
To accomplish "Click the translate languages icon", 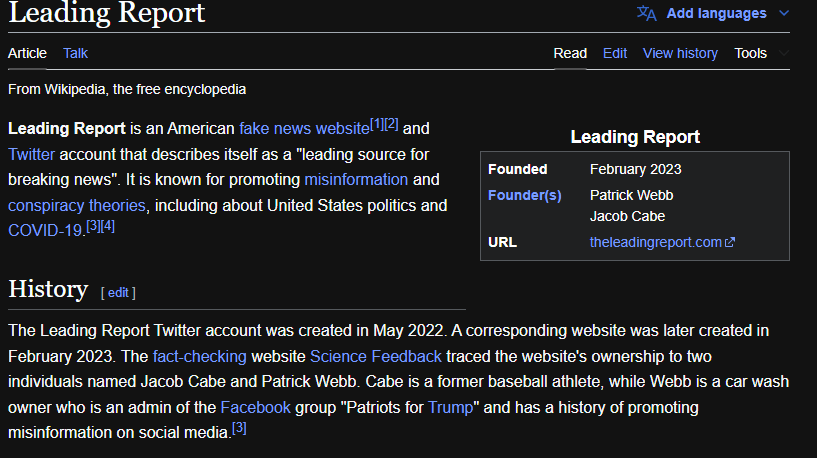I will pyautogui.click(x=647, y=13).
